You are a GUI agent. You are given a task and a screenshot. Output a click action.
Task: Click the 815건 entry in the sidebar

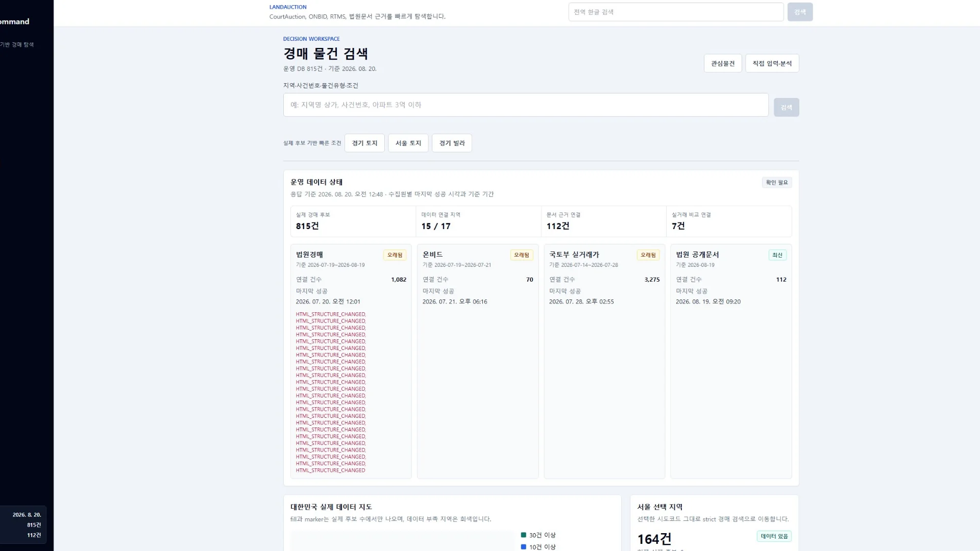(34, 524)
